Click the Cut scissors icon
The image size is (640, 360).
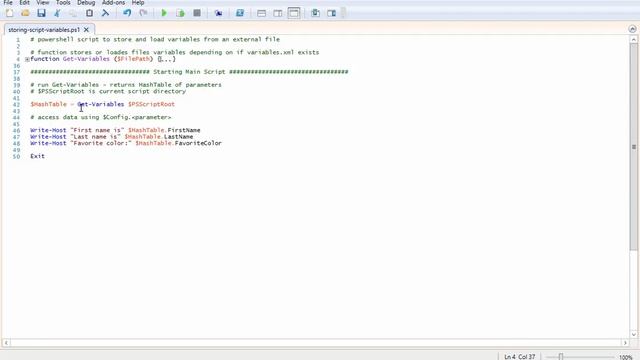(57, 13)
